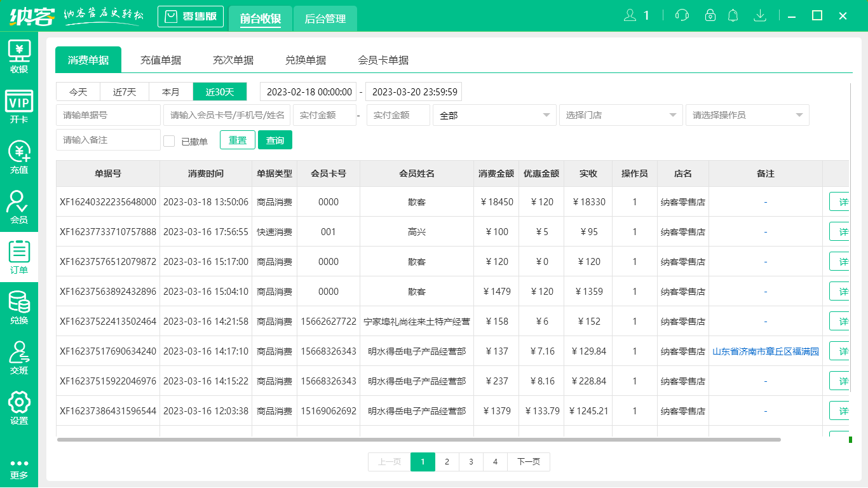
Task: Click the VIP 开卡 sidebar icon
Action: [19, 107]
